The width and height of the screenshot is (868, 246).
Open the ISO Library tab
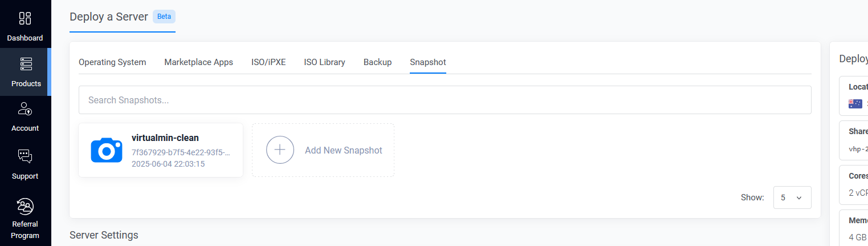(324, 62)
